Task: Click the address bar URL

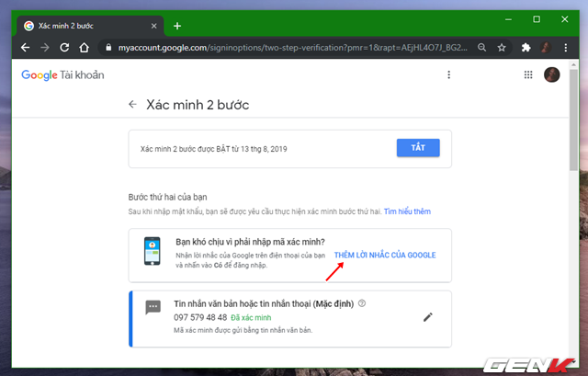Action: tap(292, 48)
